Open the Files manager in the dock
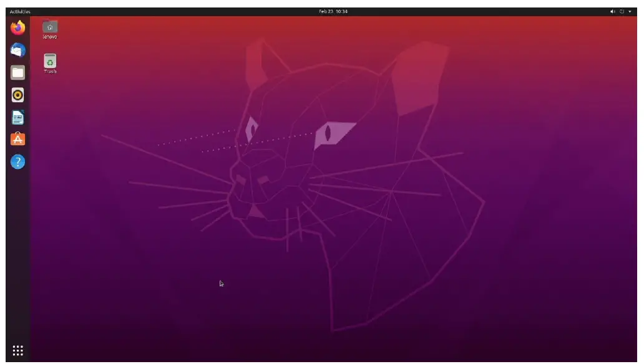Image resolution: width=644 pixels, height=364 pixels. [17, 73]
